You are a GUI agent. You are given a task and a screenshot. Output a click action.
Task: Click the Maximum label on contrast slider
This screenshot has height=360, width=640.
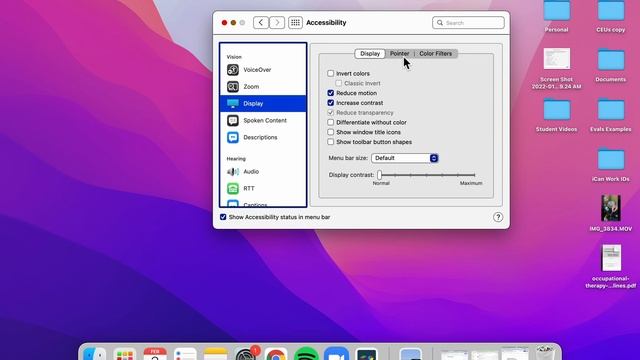pyautogui.click(x=471, y=183)
